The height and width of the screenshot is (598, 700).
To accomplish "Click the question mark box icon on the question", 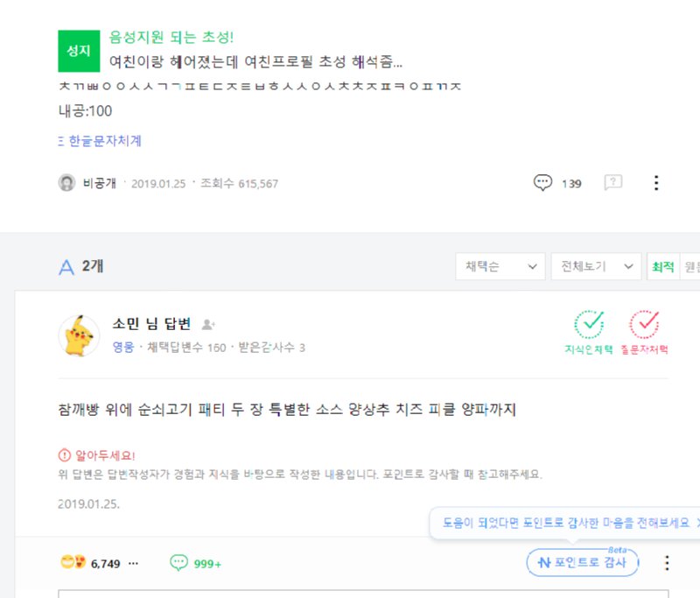I will coord(613,183).
